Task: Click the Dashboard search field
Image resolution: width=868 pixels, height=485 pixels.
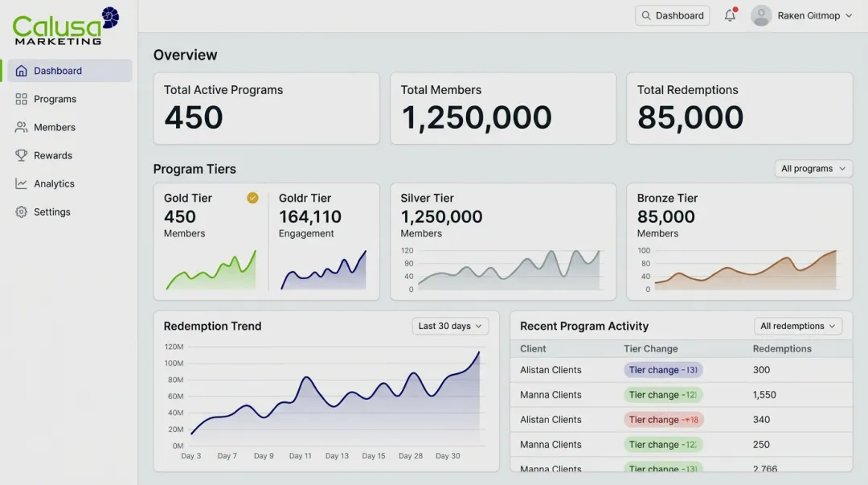Action: (673, 15)
